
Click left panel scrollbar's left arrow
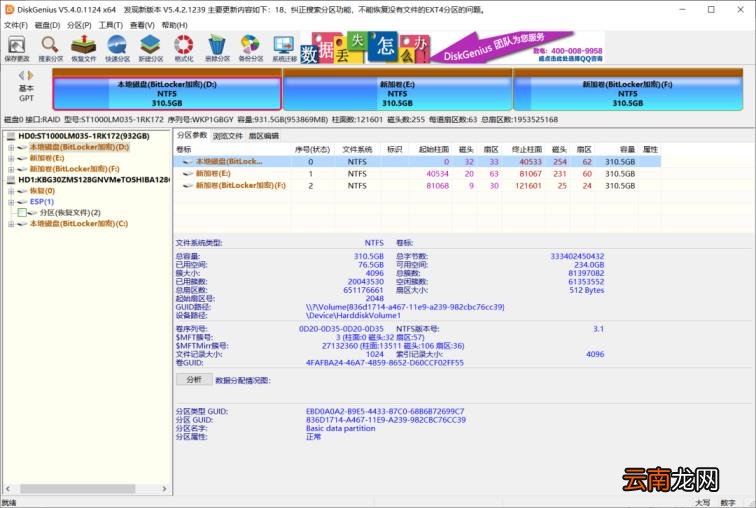7,489
